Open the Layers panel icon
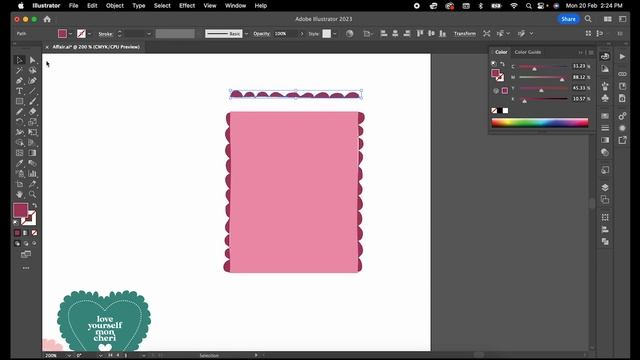Image resolution: width=640 pixels, height=360 pixels. click(605, 187)
